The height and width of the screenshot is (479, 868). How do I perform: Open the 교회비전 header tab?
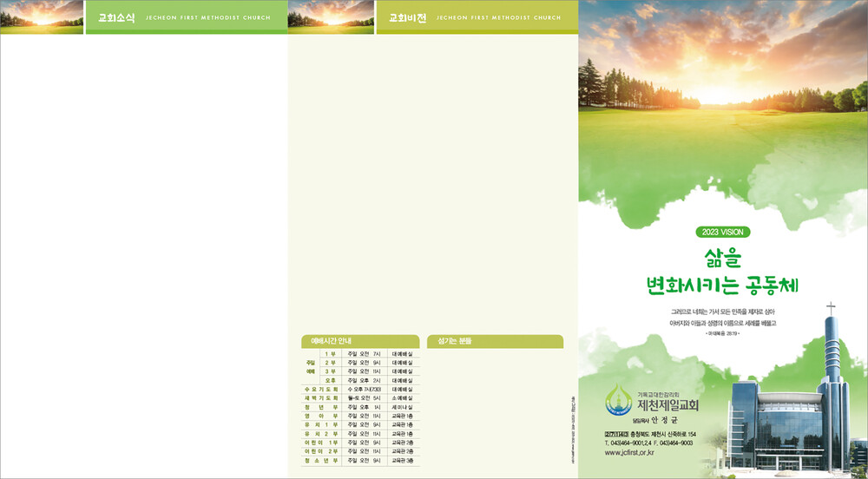click(x=407, y=17)
